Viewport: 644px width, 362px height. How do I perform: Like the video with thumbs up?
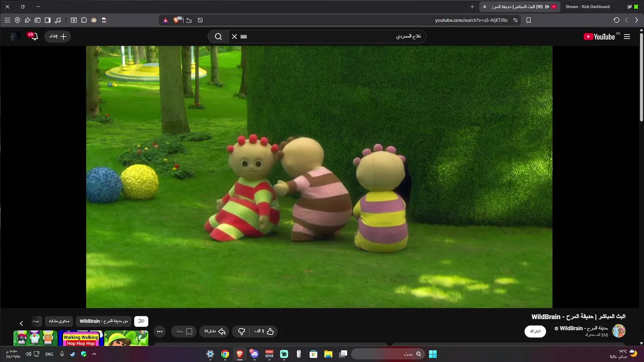264,331
